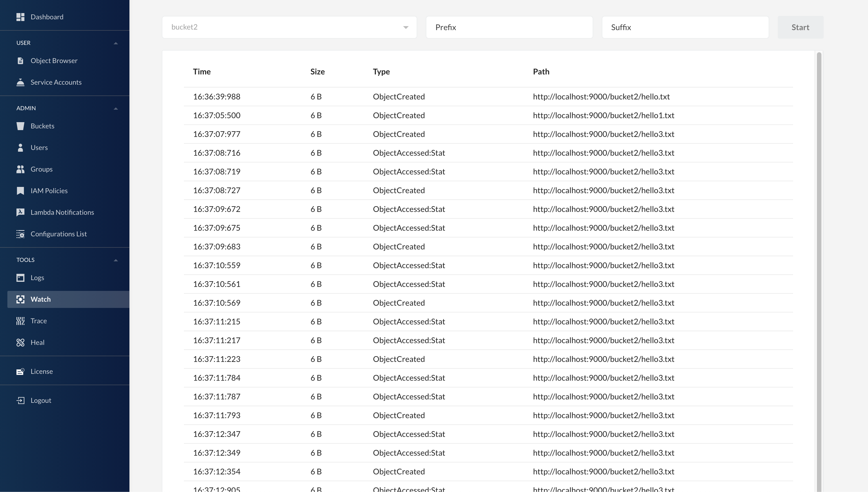Click the bucket2/hello1.txt path
The image size is (868, 492).
coord(604,116)
